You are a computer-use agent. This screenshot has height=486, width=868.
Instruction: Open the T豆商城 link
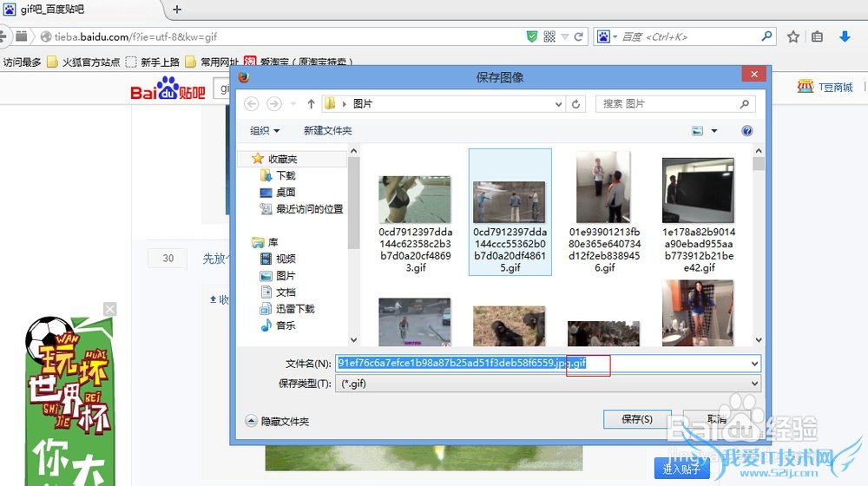(x=825, y=87)
